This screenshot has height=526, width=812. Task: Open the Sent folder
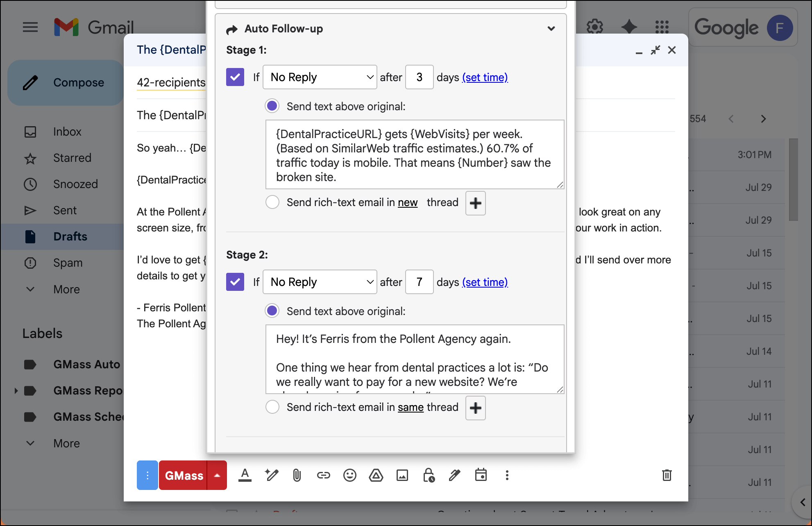(62, 211)
